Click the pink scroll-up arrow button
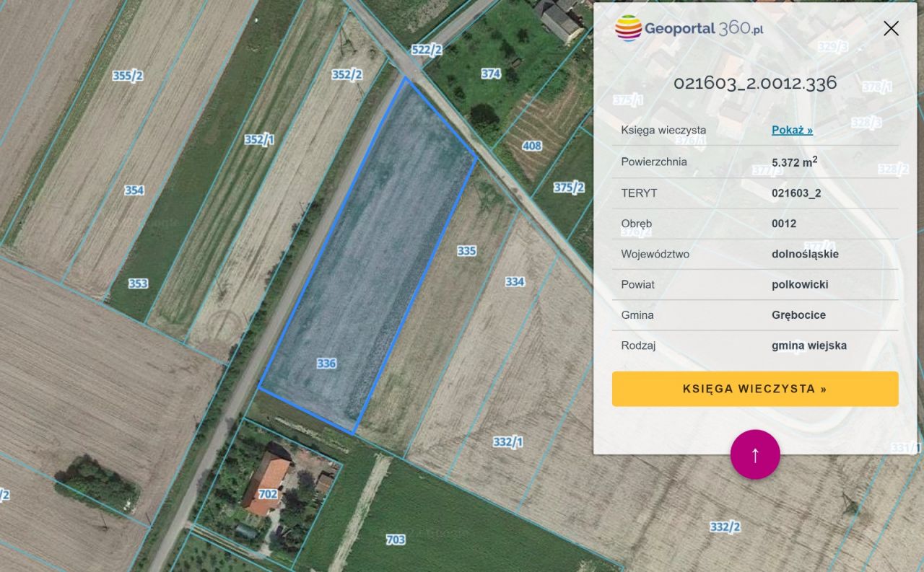Screen dimensions: 924x572 click(x=755, y=454)
